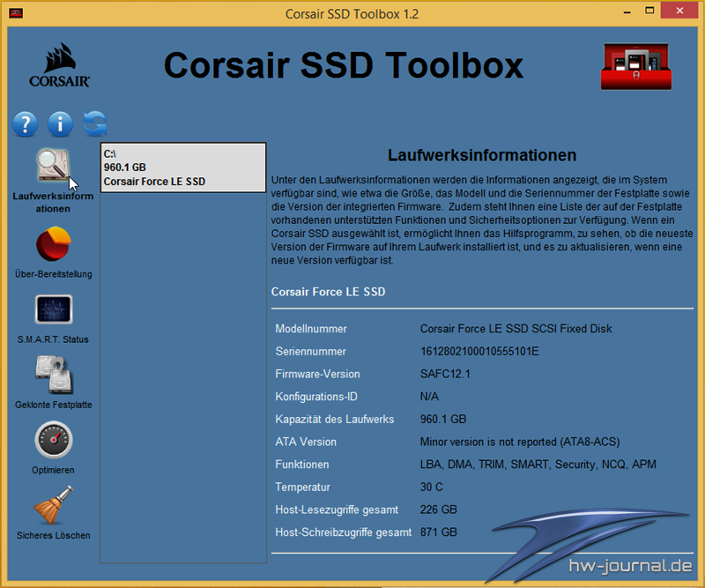The height and width of the screenshot is (588, 705).
Task: Click the Sicheres Löschen sidebar label
Action: click(x=54, y=535)
